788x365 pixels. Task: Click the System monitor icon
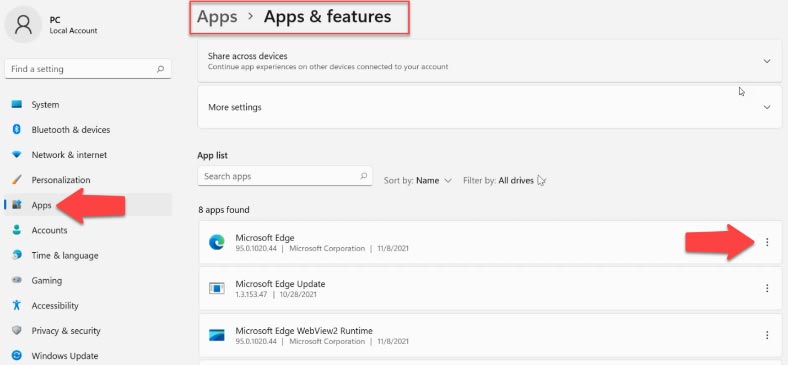coord(17,105)
